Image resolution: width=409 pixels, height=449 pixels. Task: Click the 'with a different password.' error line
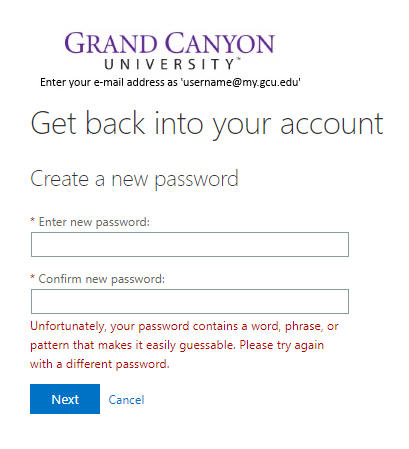pos(100,364)
